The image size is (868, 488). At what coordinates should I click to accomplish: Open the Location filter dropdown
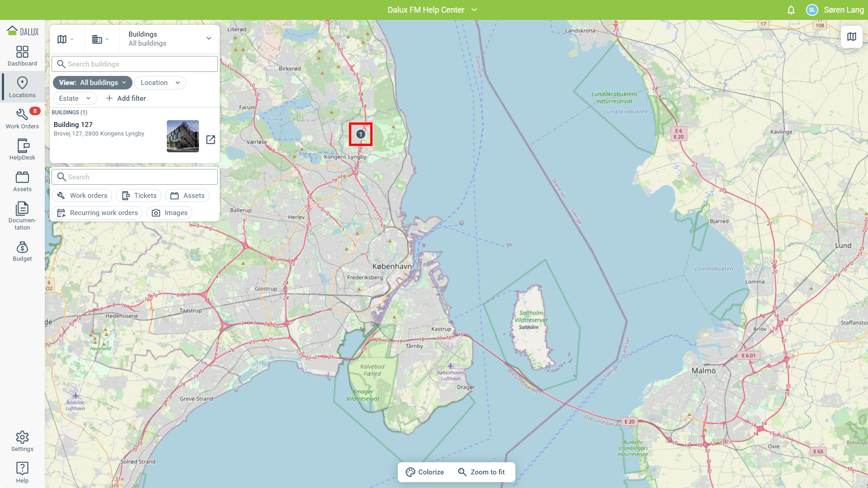click(160, 83)
